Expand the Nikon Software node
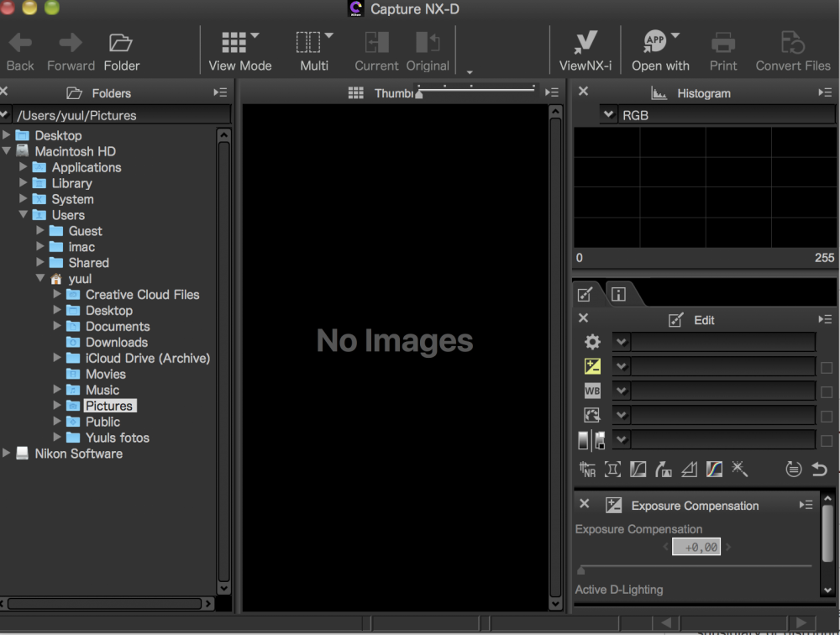 tap(7, 453)
